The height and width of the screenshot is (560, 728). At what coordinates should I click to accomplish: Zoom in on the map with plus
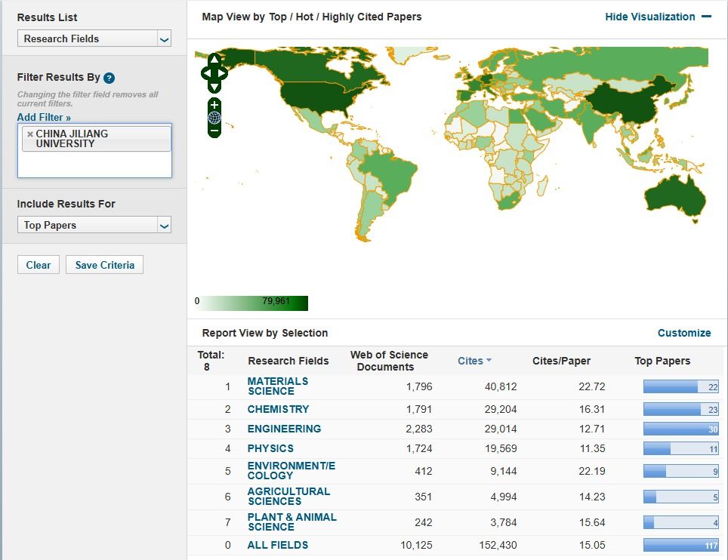coord(214,104)
